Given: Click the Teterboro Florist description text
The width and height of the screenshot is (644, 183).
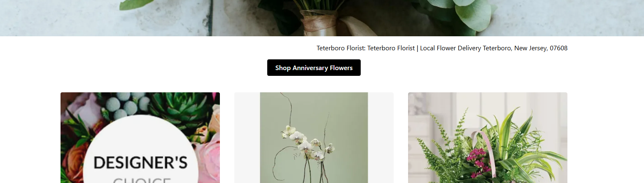Looking at the screenshot, I should pyautogui.click(x=442, y=48).
